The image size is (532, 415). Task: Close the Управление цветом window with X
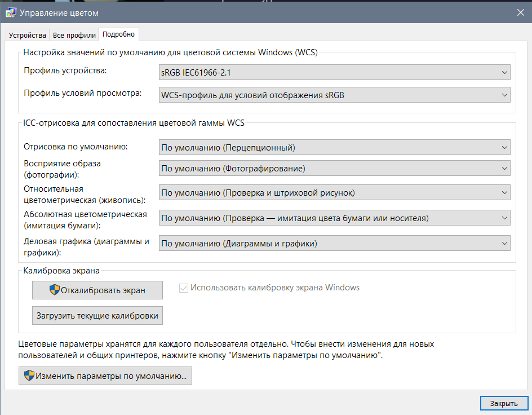click(x=520, y=11)
